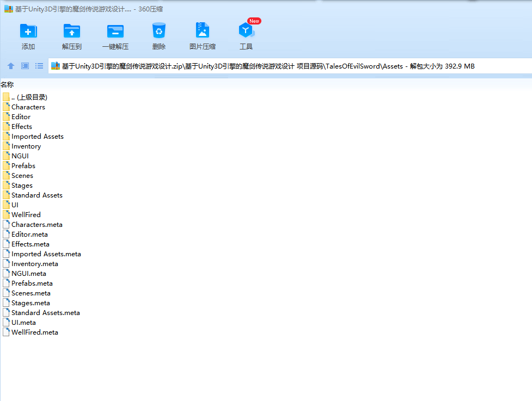532x401 pixels.
Task: Click the 解压到 (Extract to) icon
Action: (x=71, y=31)
